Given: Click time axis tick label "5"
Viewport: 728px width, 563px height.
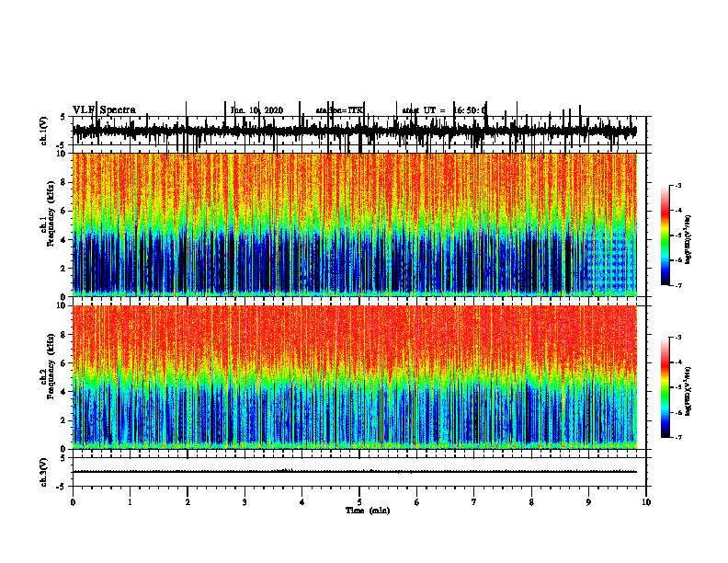Looking at the screenshot, I should click(x=359, y=502).
